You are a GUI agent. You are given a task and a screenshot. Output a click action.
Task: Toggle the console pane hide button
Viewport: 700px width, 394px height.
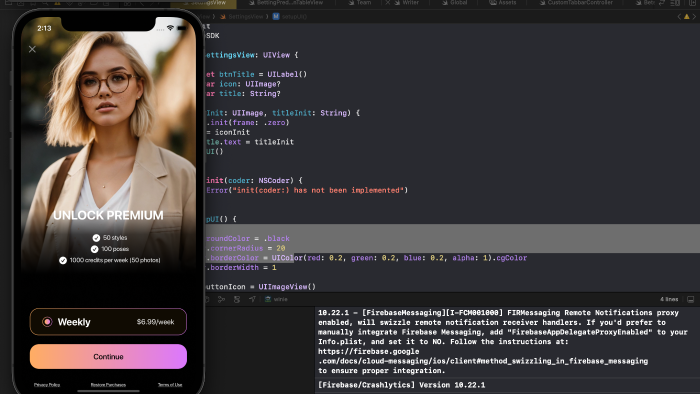point(690,299)
